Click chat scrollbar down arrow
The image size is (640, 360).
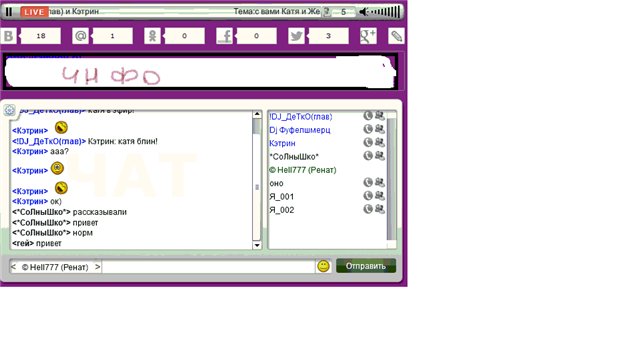pyautogui.click(x=257, y=245)
